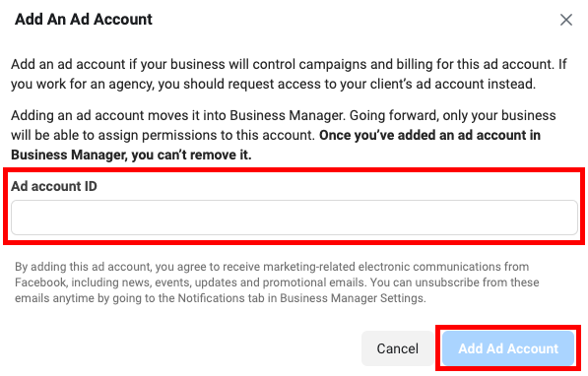Viewport: 588px width, 376px height.
Task: Click the 'Ad account ID' field label
Action: click(54, 186)
